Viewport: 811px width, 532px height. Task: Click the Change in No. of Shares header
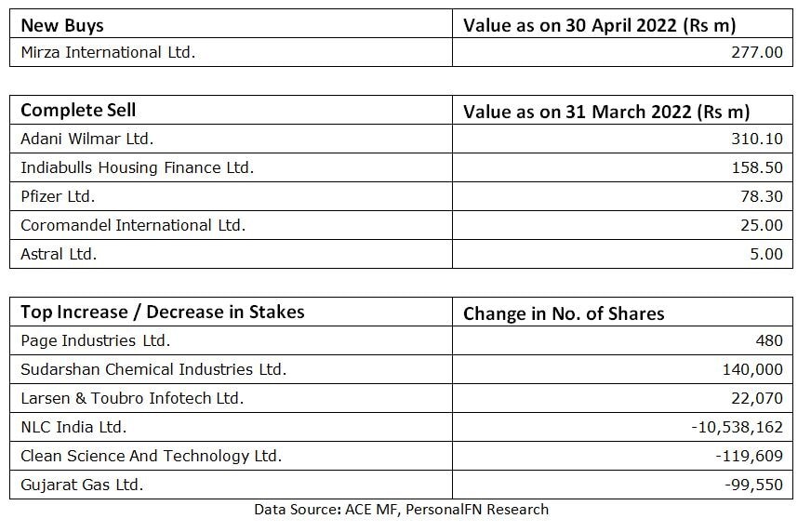click(564, 313)
